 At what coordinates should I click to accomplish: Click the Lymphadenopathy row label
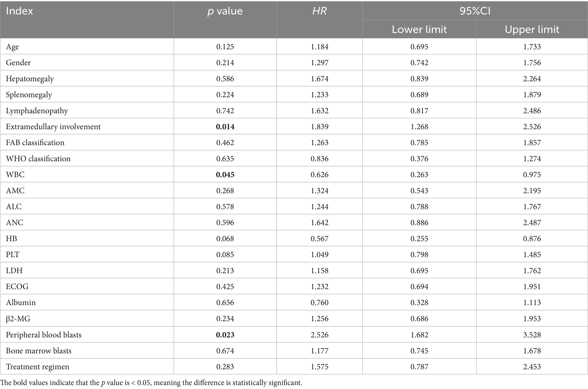tap(37, 111)
